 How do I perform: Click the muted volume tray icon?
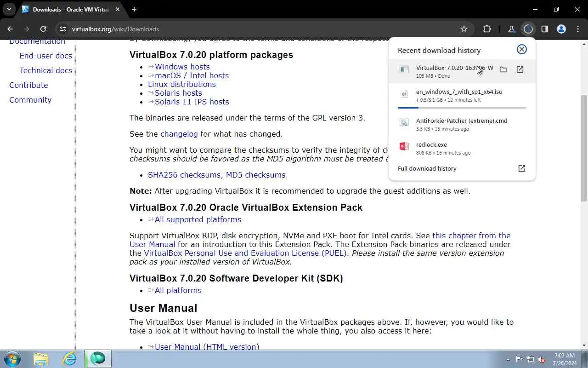pyautogui.click(x=542, y=359)
